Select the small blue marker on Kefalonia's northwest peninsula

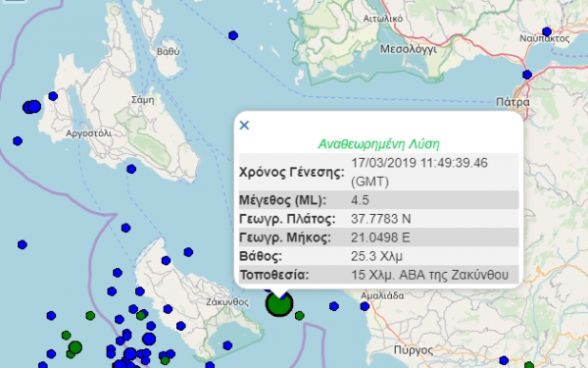pyautogui.click(x=53, y=96)
